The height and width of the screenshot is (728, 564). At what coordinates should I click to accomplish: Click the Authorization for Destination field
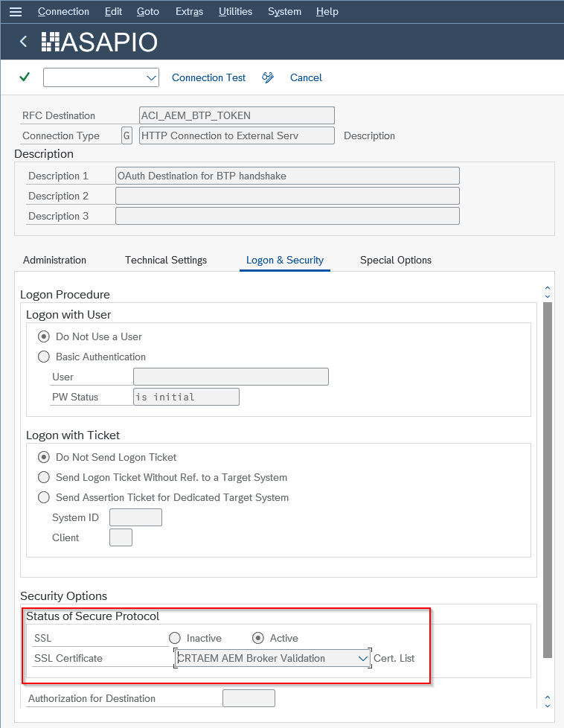click(249, 698)
